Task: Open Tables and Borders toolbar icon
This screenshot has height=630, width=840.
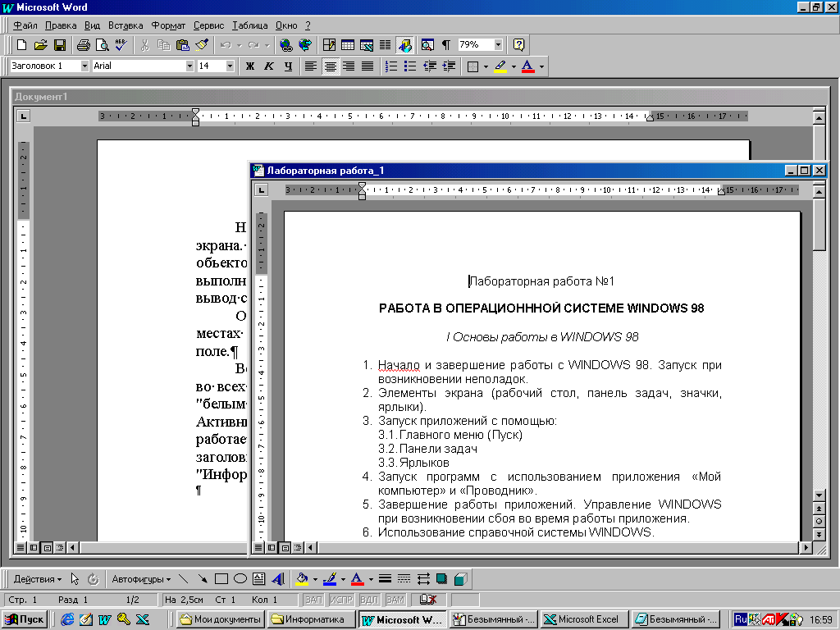Action: [x=329, y=45]
